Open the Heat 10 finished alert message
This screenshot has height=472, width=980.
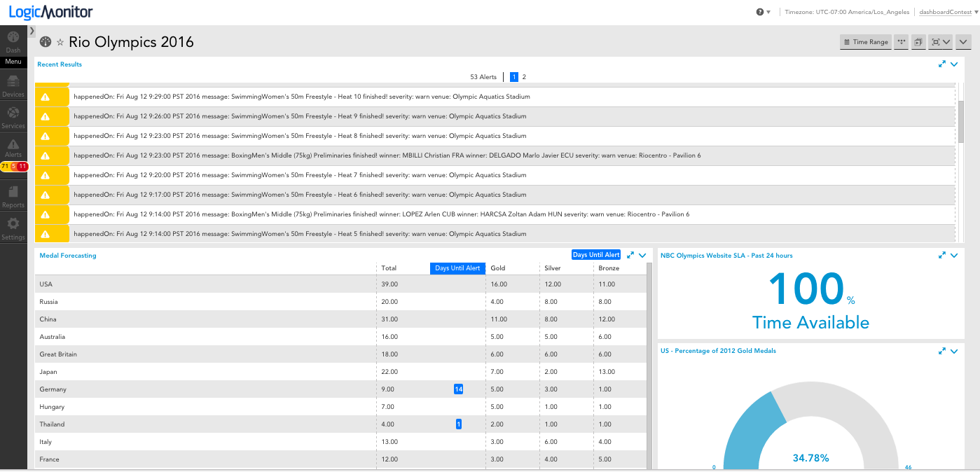[302, 97]
